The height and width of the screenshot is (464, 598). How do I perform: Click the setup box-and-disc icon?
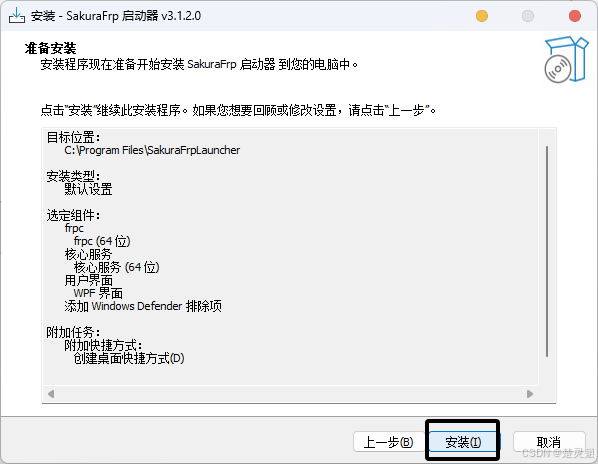(x=566, y=59)
